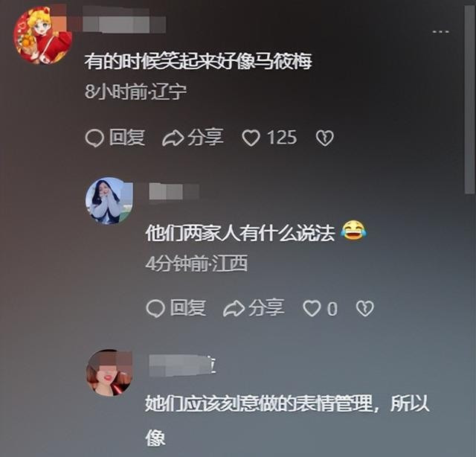
Task: Open the three-dot more options menu
Action: [x=440, y=31]
